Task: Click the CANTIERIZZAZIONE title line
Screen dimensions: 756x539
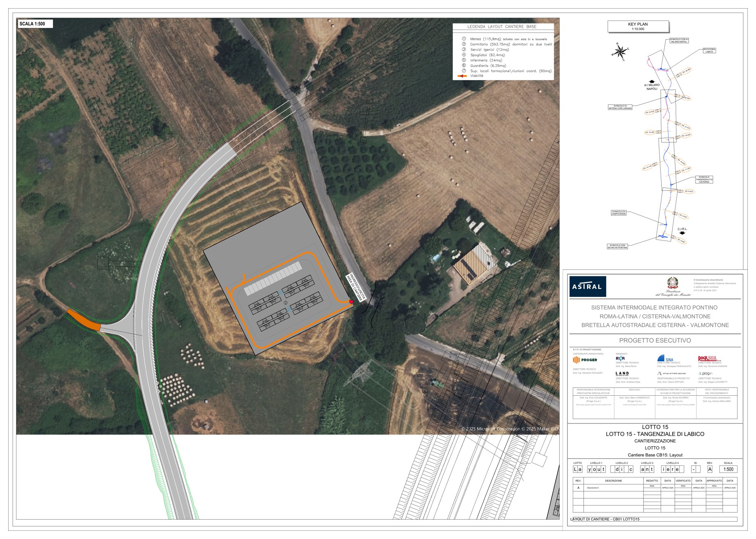Action: click(655, 441)
